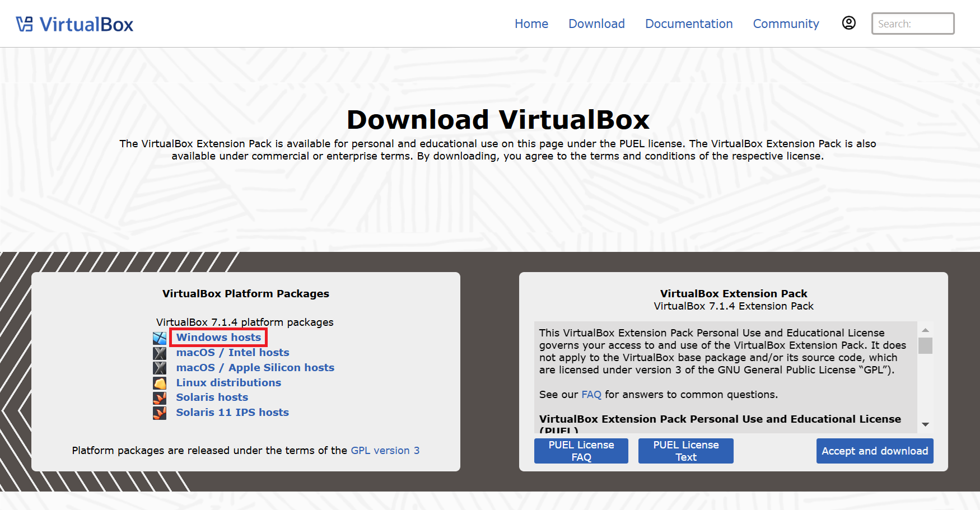Download the Windows hosts package
The image size is (980, 510).
[x=218, y=337]
